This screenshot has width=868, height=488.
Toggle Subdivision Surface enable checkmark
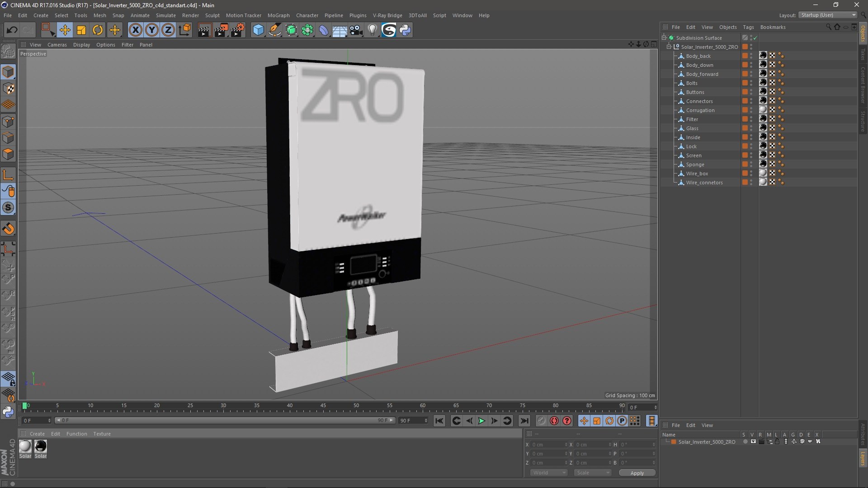coord(755,38)
